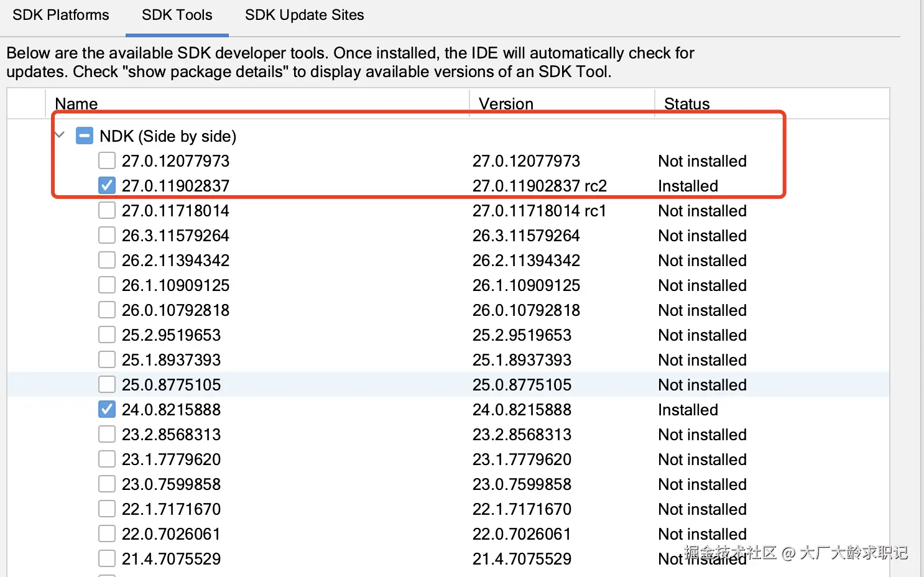Toggle the NDK 21.4.7075529 checkbox

107,558
